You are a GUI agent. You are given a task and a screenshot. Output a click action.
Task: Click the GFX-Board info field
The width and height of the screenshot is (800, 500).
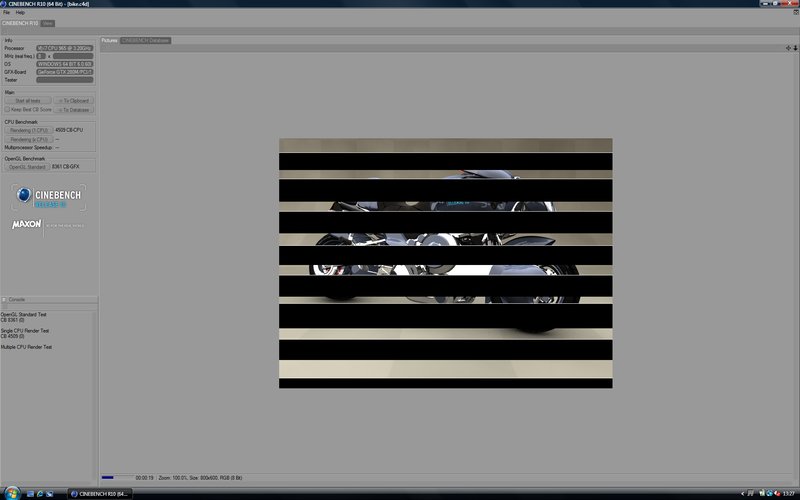[65, 72]
